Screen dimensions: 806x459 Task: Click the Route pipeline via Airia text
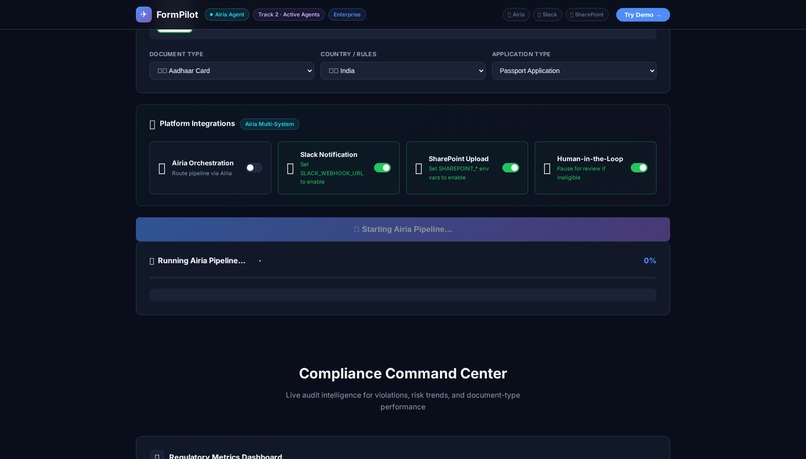click(202, 173)
